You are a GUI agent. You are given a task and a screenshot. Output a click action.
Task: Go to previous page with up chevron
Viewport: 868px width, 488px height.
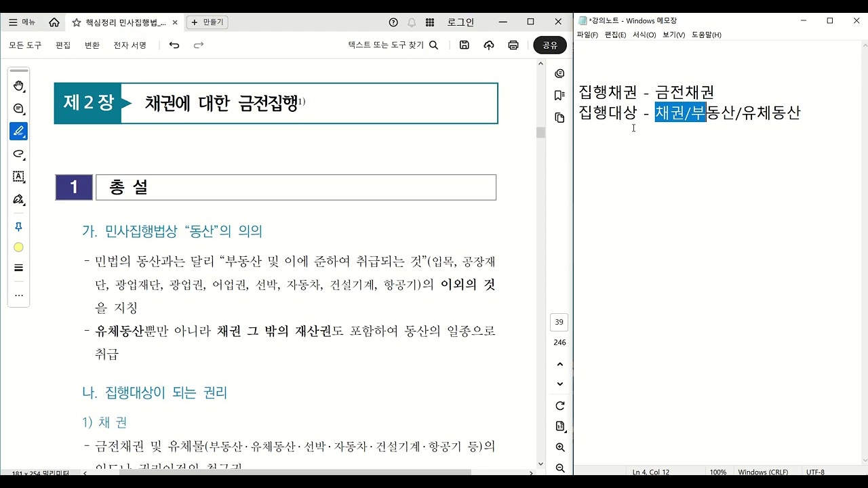point(559,365)
